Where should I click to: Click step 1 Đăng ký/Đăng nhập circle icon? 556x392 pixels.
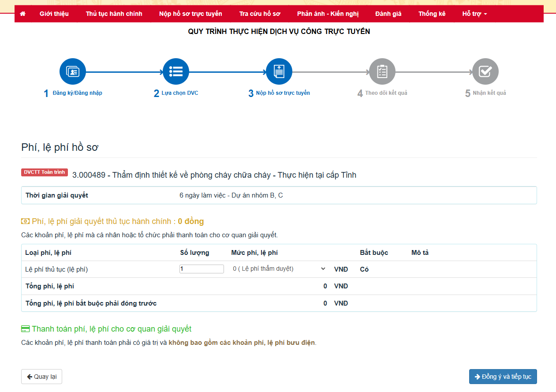point(73,71)
